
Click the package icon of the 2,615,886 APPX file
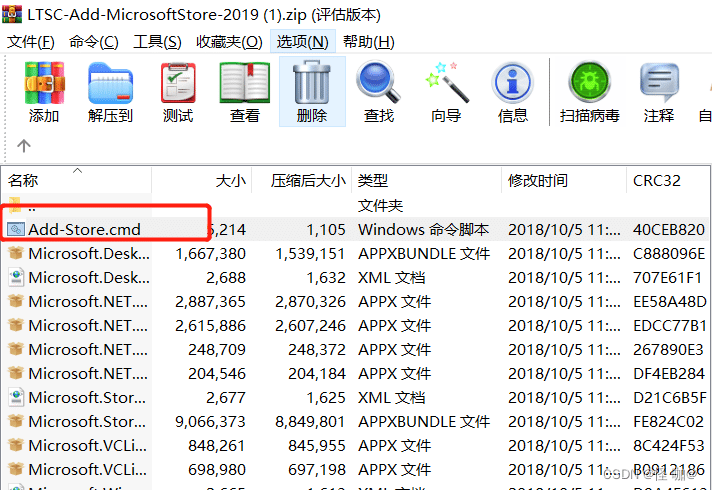click(x=16, y=325)
